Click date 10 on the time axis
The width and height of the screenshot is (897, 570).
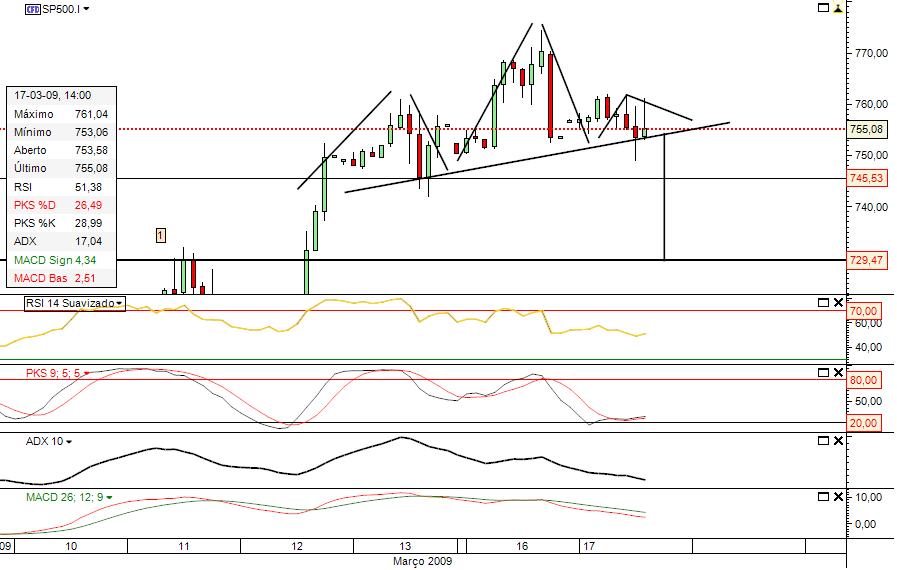point(71,547)
